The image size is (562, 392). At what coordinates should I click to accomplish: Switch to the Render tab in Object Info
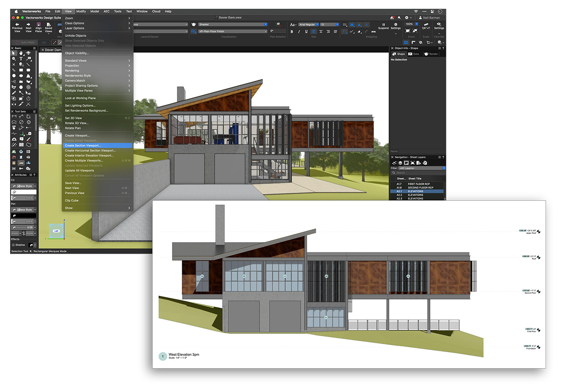click(431, 54)
